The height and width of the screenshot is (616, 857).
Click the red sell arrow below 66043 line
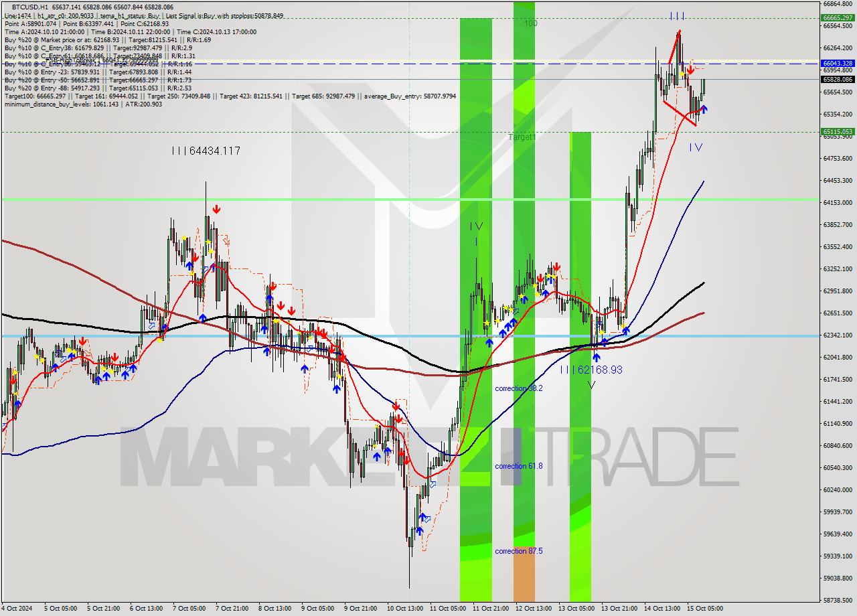[x=690, y=70]
